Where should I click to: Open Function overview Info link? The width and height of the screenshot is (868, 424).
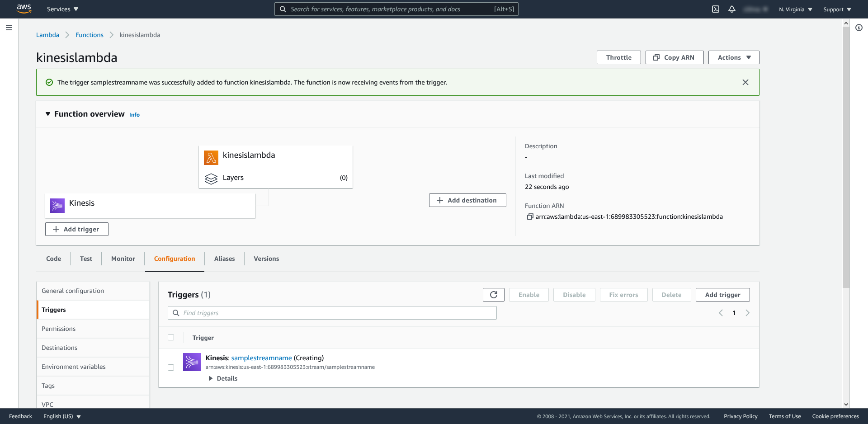pos(134,115)
